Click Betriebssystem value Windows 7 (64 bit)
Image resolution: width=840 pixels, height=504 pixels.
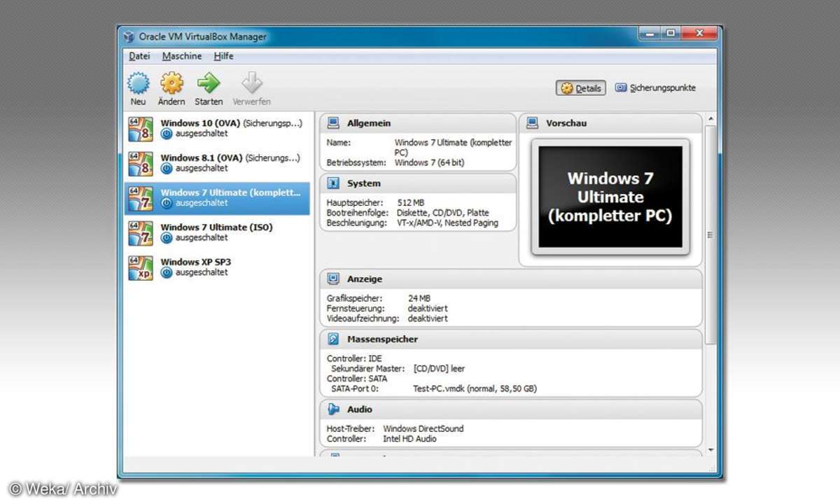coord(429,162)
